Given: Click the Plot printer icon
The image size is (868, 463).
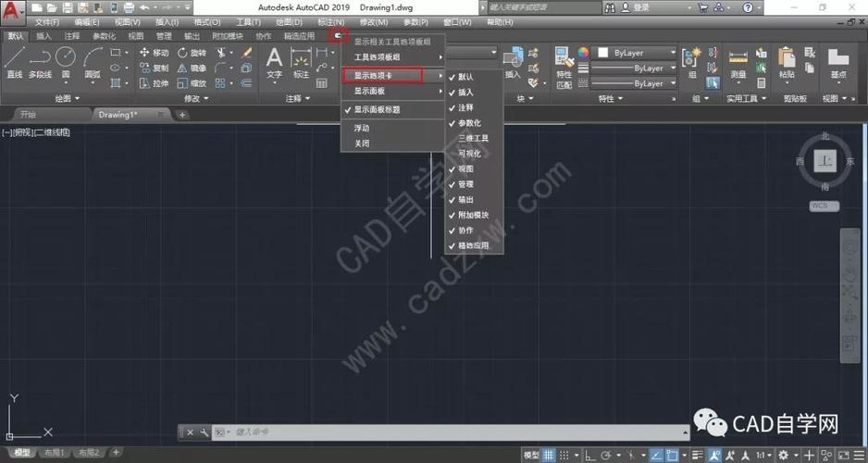Looking at the screenshot, I should [x=129, y=7].
